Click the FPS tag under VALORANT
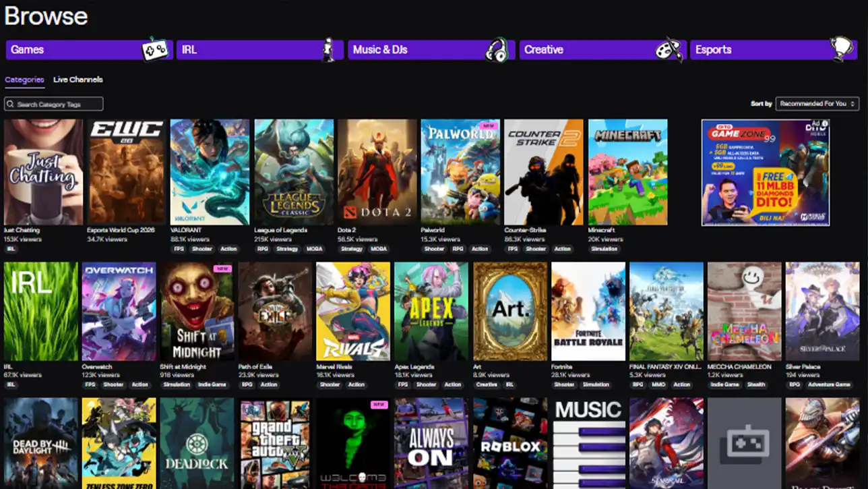868x489 pixels. pos(179,249)
